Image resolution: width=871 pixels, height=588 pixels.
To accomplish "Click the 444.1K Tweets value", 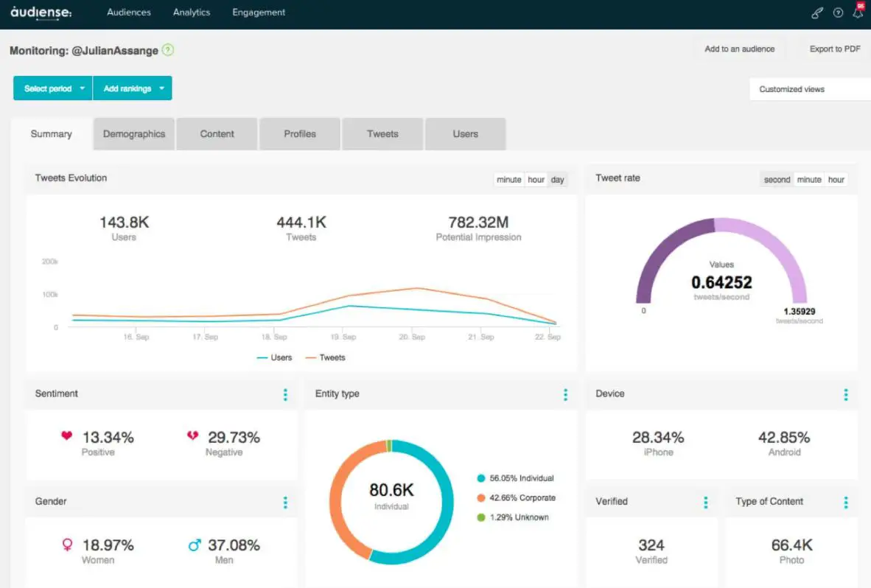I will (x=301, y=222).
